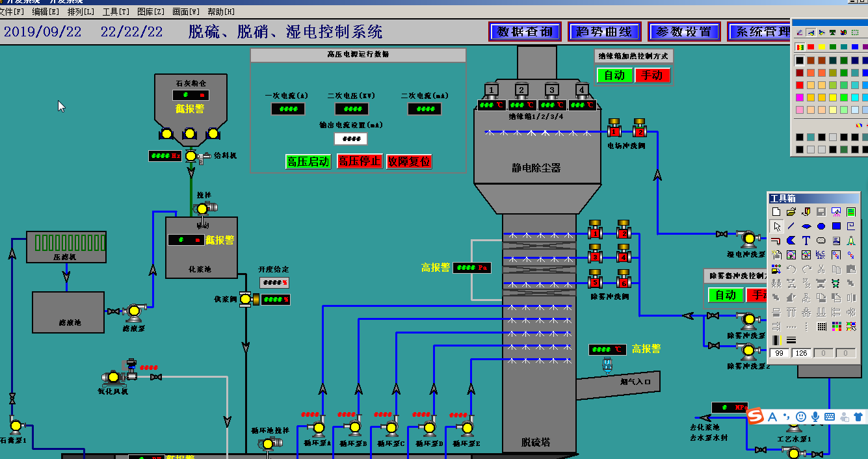Select the arrow pointer tool in toolbox

point(776,226)
